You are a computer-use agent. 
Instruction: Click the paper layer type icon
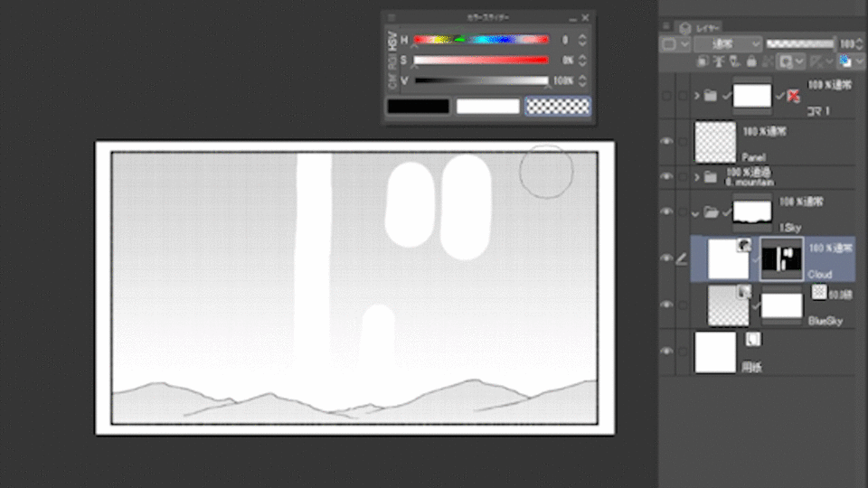click(x=753, y=339)
